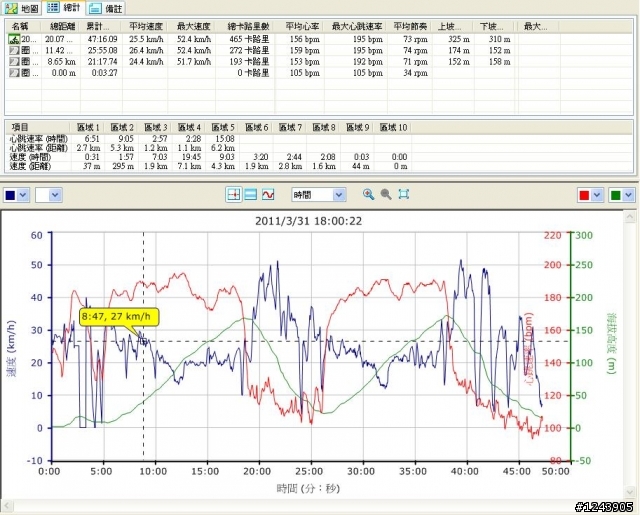Viewport: 640px width, 515px height.
Task: Select the 15:08 zone 5 heart rate time
Action: pyautogui.click(x=226, y=139)
